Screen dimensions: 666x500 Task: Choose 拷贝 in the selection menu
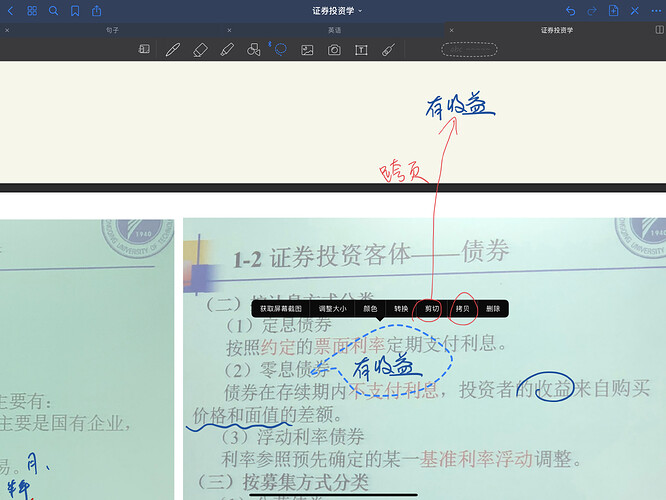(x=463, y=309)
